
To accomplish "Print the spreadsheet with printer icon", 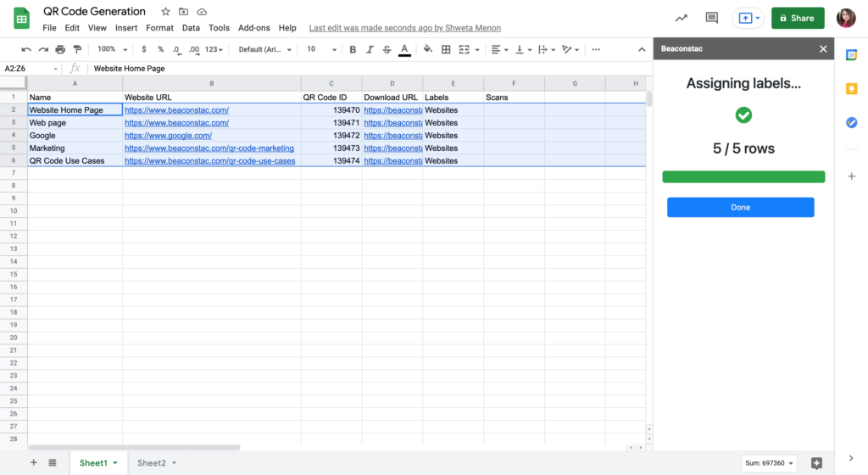I will (x=60, y=49).
